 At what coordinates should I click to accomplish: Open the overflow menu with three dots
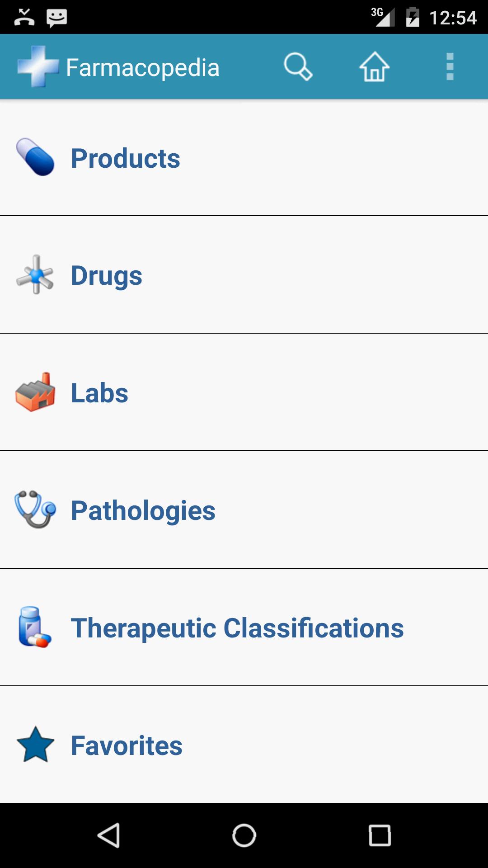[x=450, y=67]
